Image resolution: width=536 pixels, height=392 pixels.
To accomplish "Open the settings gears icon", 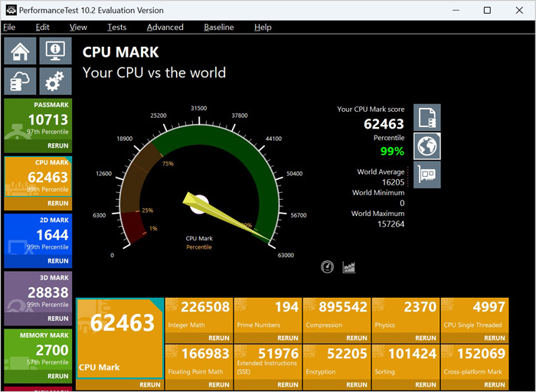I will [x=55, y=81].
